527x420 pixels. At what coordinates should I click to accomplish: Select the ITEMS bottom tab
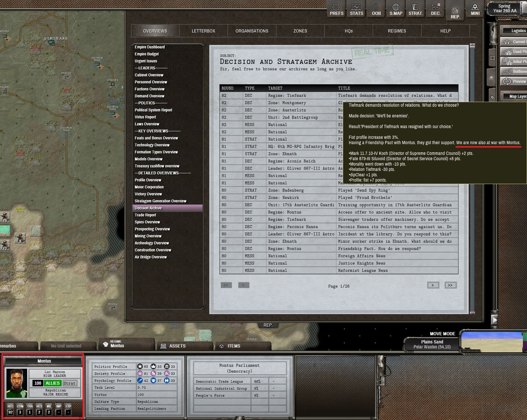tap(243, 346)
